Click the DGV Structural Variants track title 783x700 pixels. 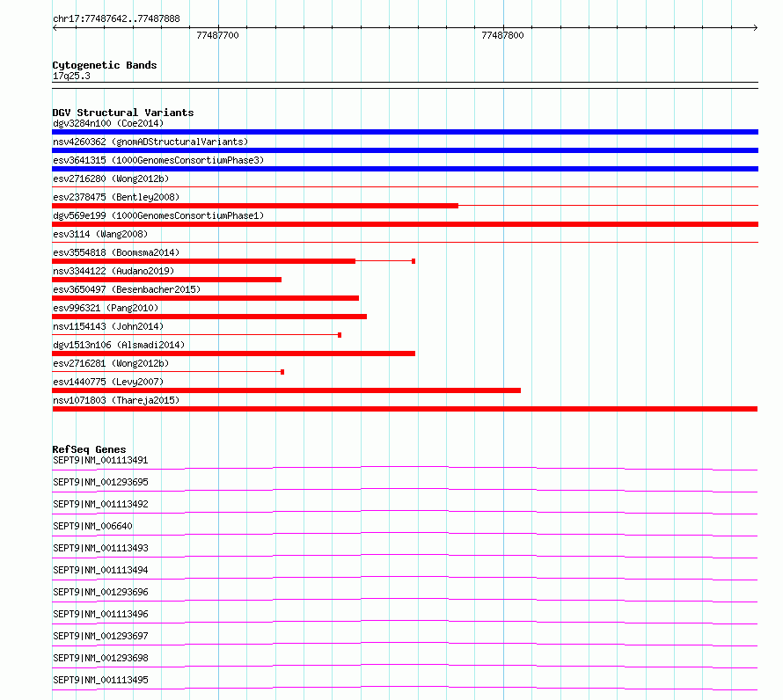tap(123, 113)
